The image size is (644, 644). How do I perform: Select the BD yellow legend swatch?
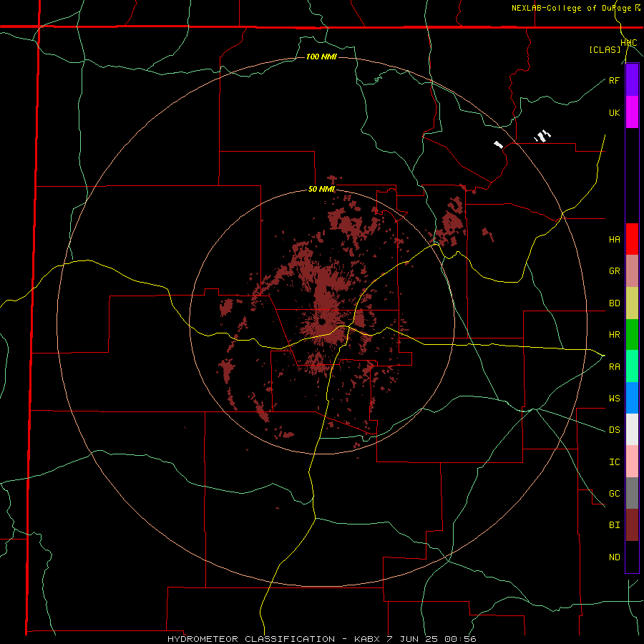point(632,303)
